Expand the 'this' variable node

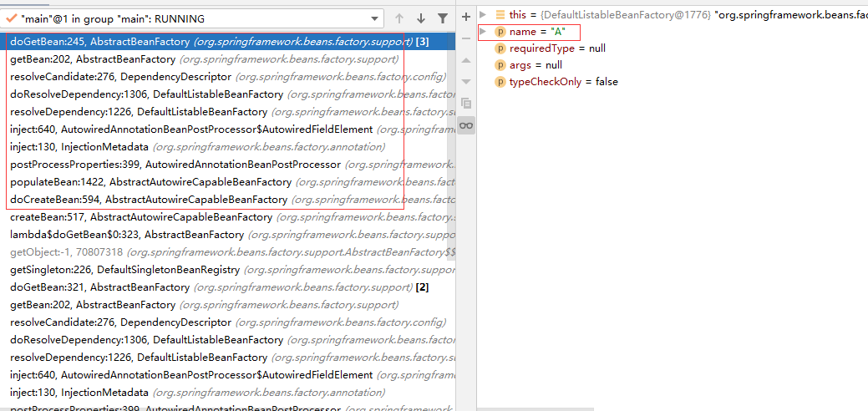[483, 14]
